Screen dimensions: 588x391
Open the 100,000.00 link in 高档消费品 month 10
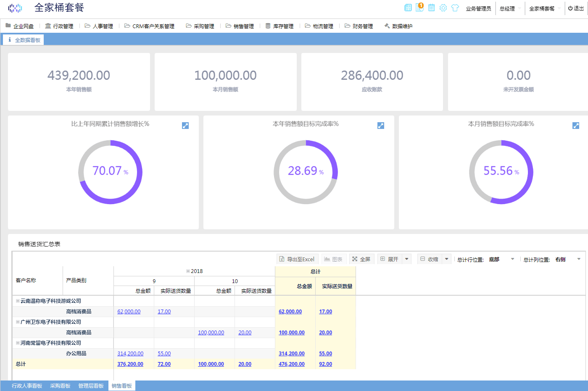pyautogui.click(x=211, y=333)
